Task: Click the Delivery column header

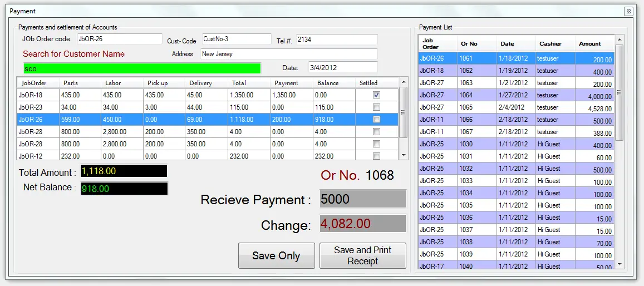Action: (x=207, y=83)
